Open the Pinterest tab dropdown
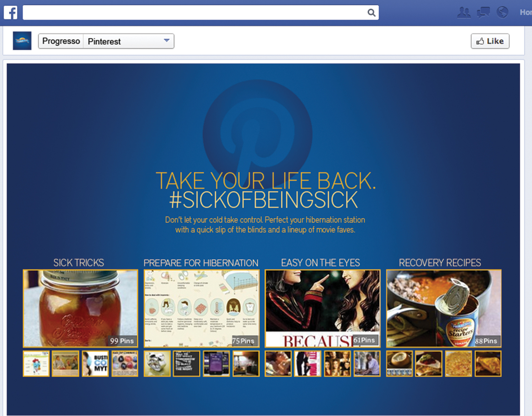The width and height of the screenshot is (532, 416). click(x=129, y=41)
